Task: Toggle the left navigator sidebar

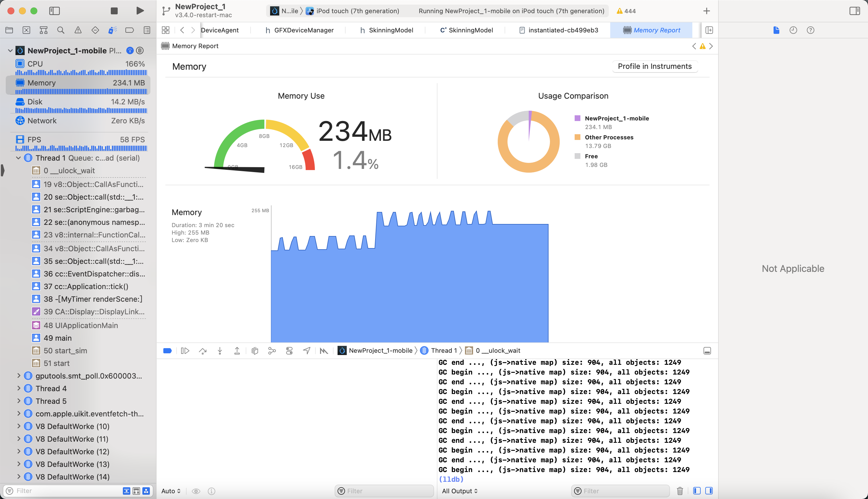Action: pyautogui.click(x=55, y=11)
